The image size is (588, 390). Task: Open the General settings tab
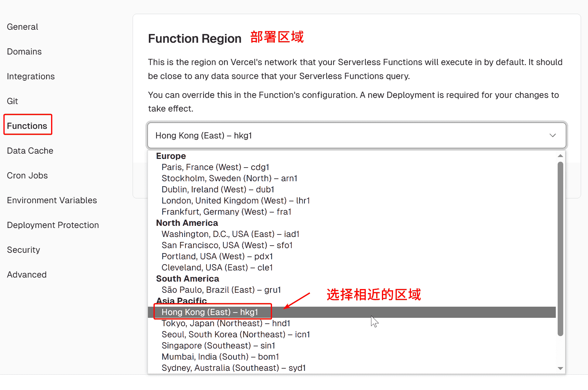tap(23, 27)
